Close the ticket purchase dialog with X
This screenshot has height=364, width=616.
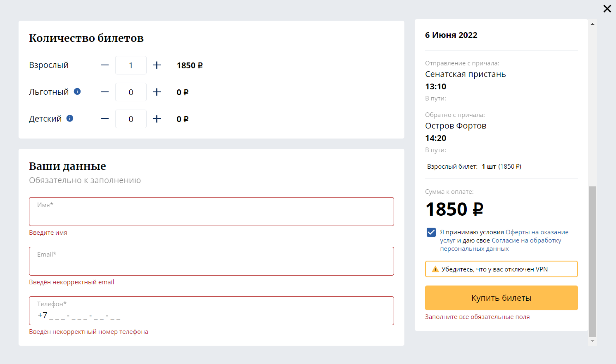(x=607, y=9)
